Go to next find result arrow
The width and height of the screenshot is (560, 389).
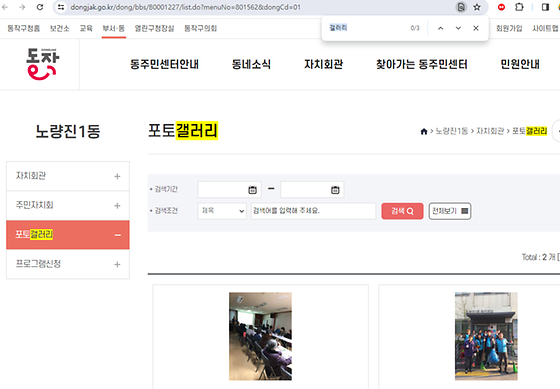click(x=458, y=28)
